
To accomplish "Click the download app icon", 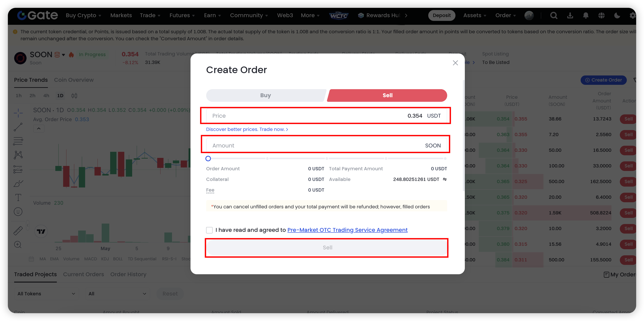I will point(570,15).
